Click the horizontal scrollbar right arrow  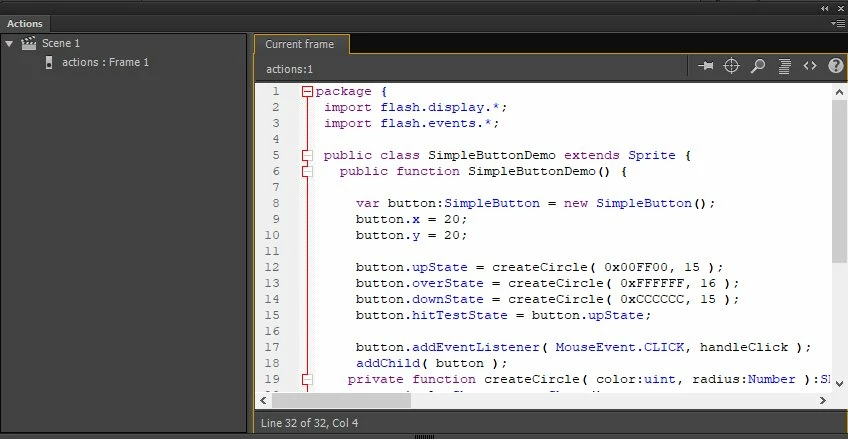(x=823, y=401)
